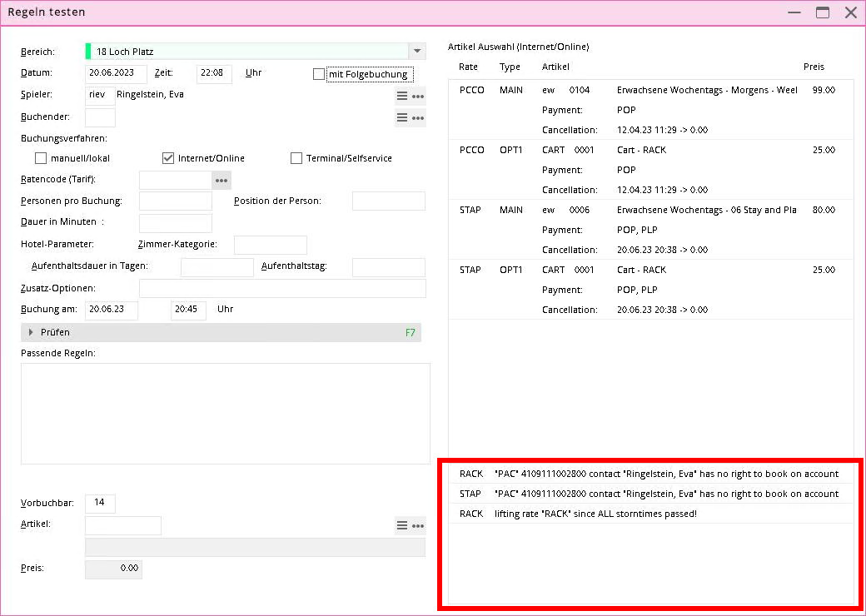Tick the Terminal/Selfservice checkbox
This screenshot has width=866, height=616.
[x=296, y=158]
